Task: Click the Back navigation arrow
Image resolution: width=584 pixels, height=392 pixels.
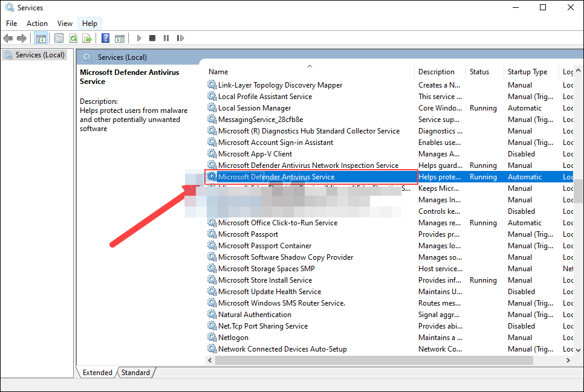Action: pyautogui.click(x=8, y=37)
